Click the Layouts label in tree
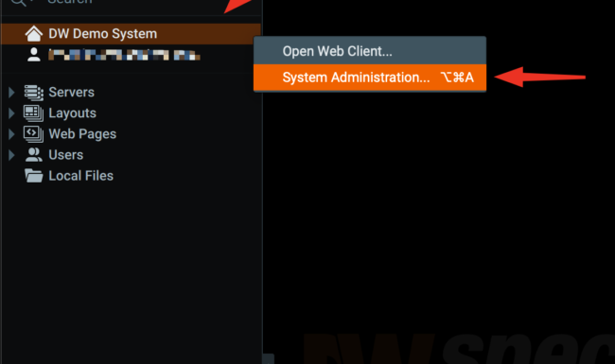Image resolution: width=615 pixels, height=364 pixels. [x=72, y=113]
